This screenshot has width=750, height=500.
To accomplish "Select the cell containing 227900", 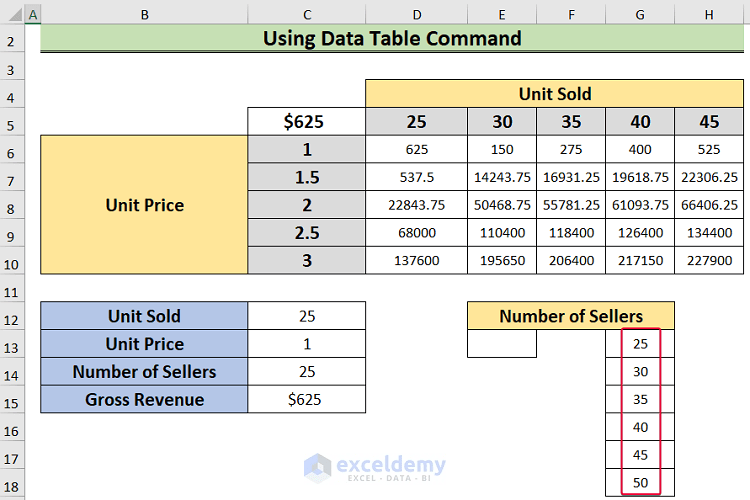I will click(x=709, y=260).
